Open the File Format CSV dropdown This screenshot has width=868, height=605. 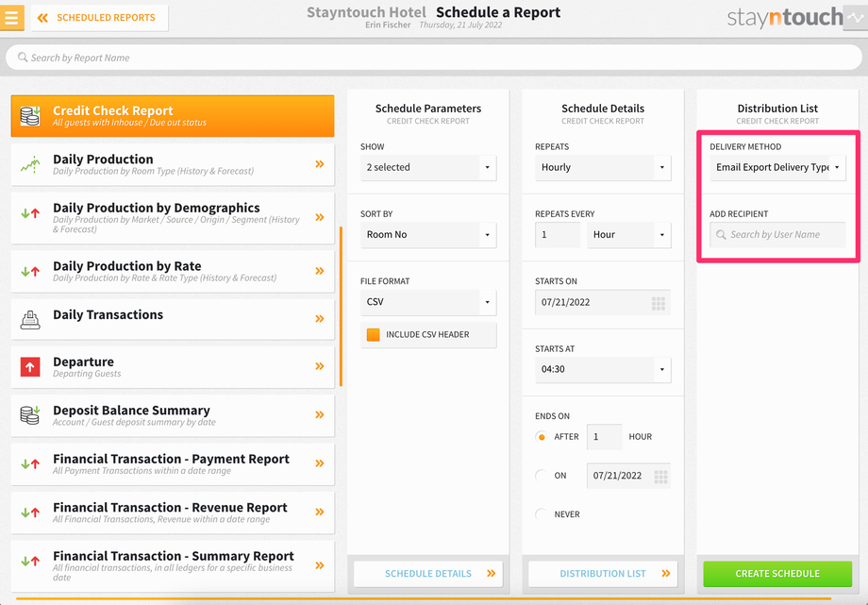(x=428, y=302)
